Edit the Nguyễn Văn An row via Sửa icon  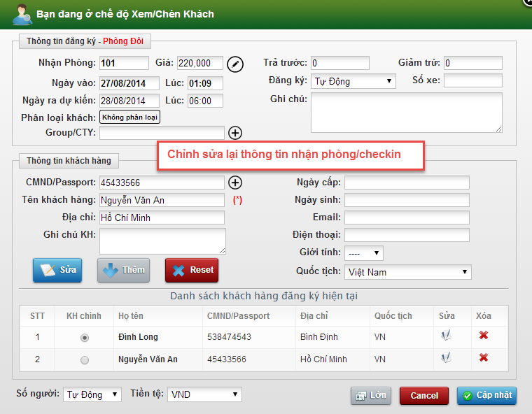click(x=445, y=359)
